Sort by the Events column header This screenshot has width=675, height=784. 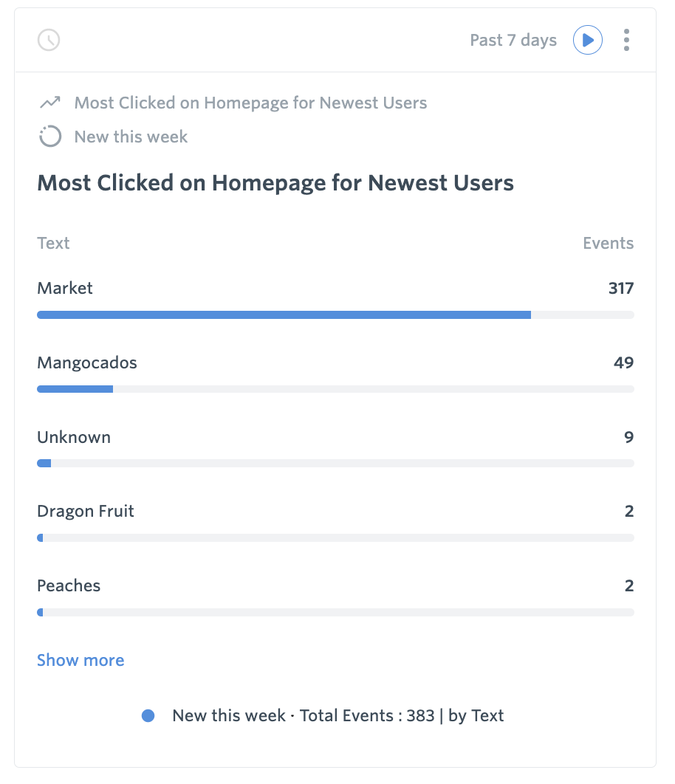[608, 243]
